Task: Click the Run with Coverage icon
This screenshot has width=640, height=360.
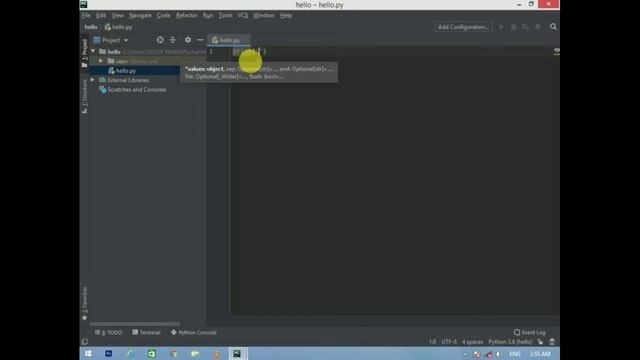Action: coord(526,27)
